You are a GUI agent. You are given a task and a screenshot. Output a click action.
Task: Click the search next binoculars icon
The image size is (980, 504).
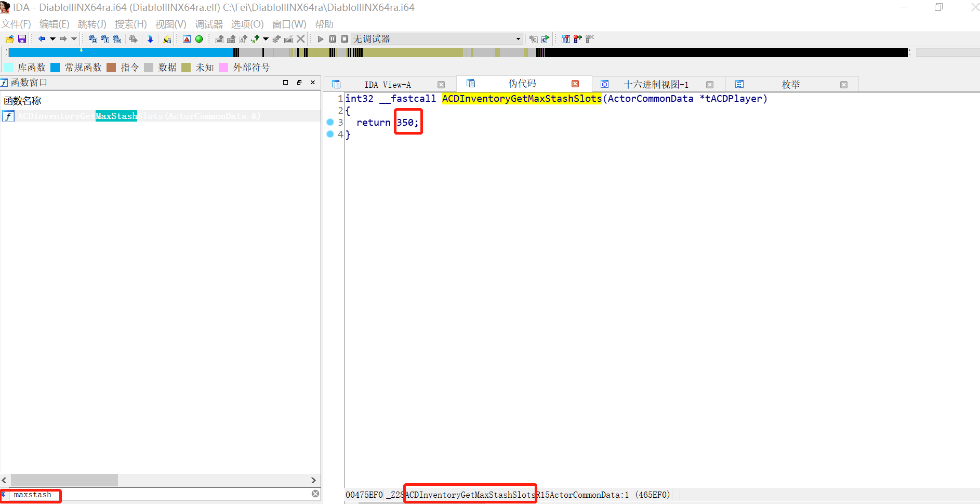point(134,39)
